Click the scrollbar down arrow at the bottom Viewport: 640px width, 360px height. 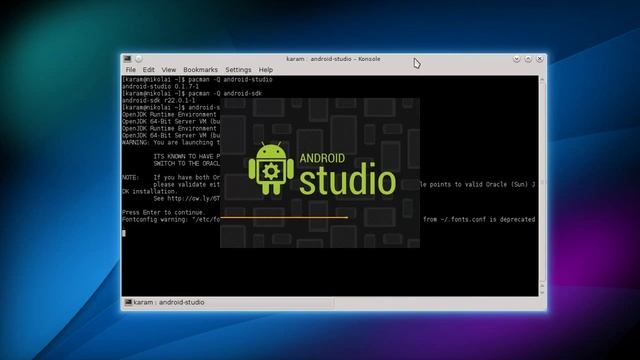[x=542, y=293]
